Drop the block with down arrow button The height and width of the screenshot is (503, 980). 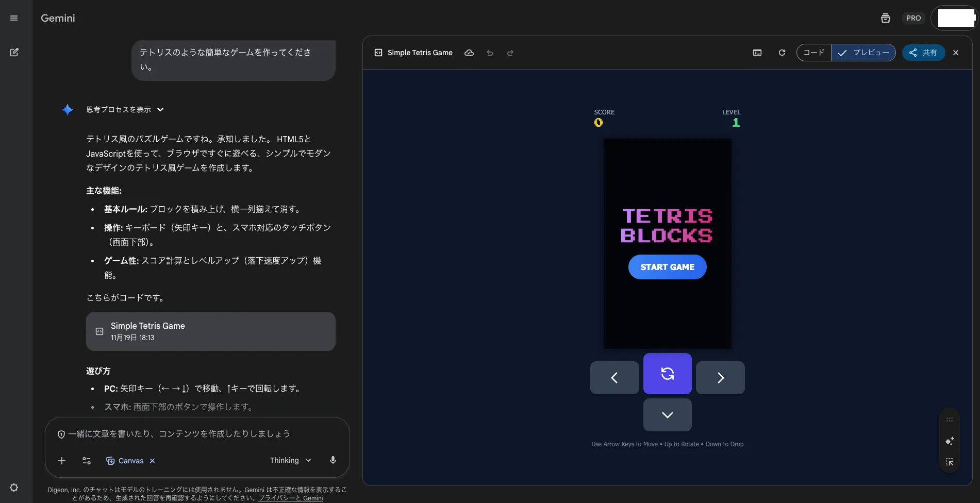668,415
